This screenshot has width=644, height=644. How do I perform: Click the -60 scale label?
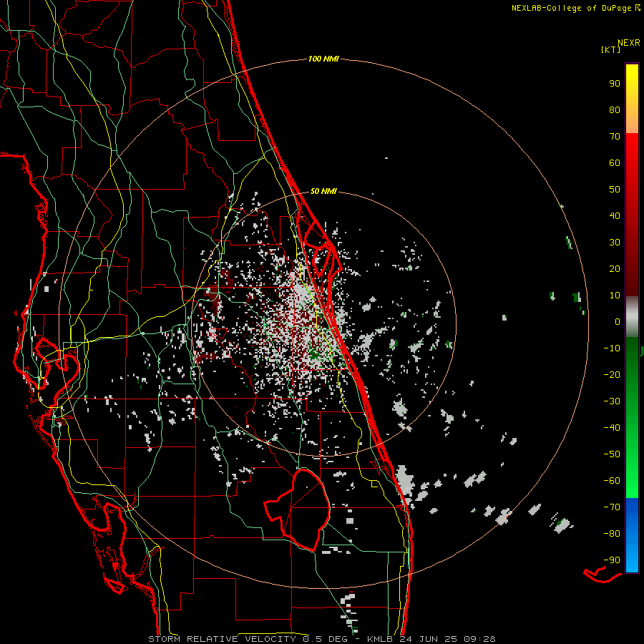point(612,481)
